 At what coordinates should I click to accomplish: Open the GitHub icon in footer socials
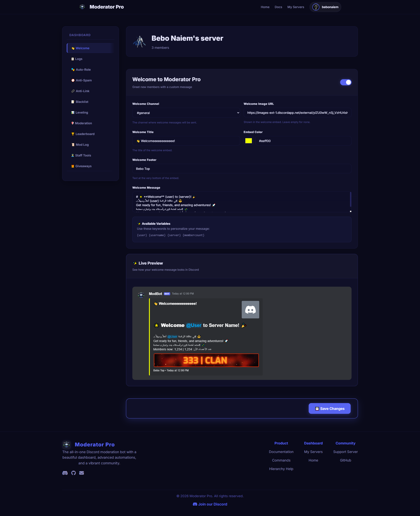tap(73, 473)
